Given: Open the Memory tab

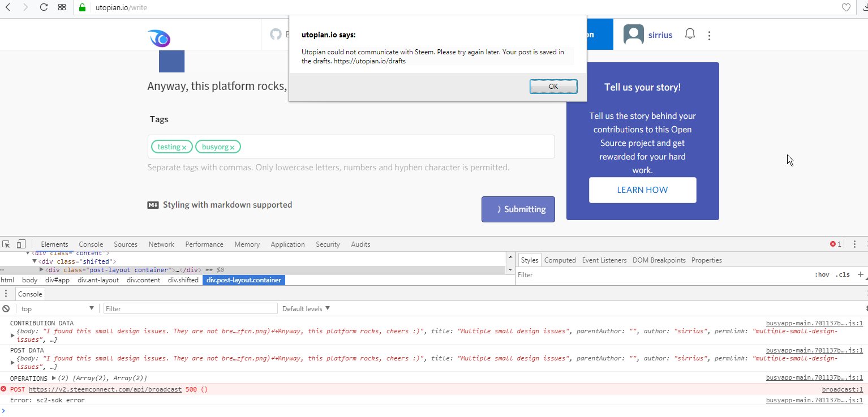Looking at the screenshot, I should point(247,244).
